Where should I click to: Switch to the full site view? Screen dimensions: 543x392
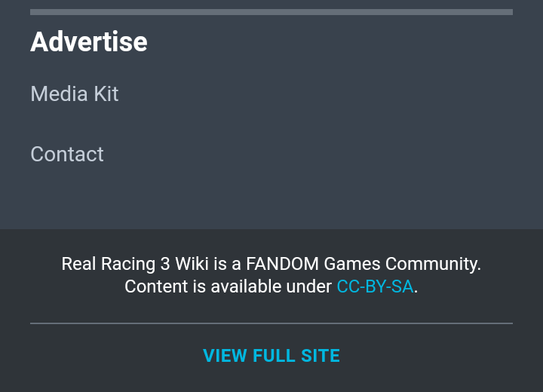pyautogui.click(x=271, y=356)
